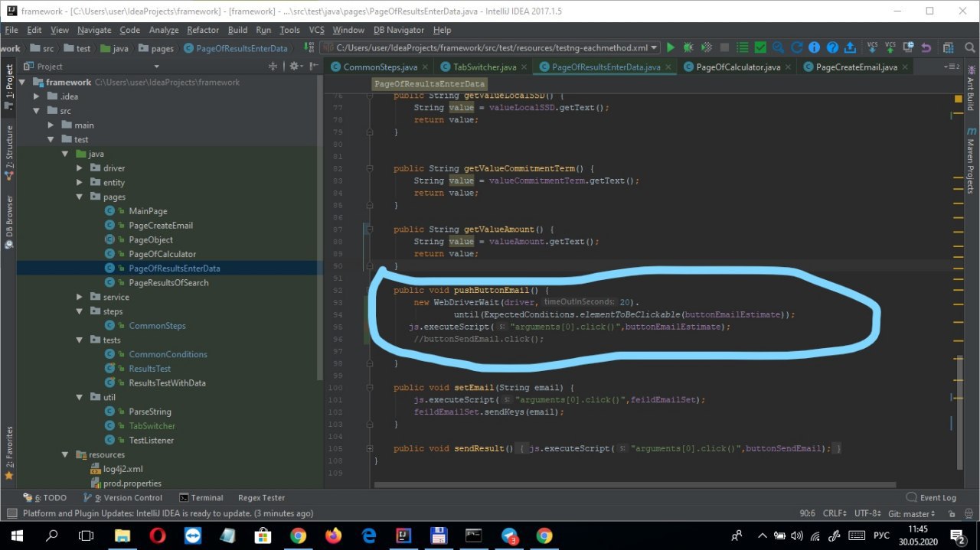The height and width of the screenshot is (550, 980).
Task: Open Project panel settings gear
Action: pyautogui.click(x=296, y=67)
